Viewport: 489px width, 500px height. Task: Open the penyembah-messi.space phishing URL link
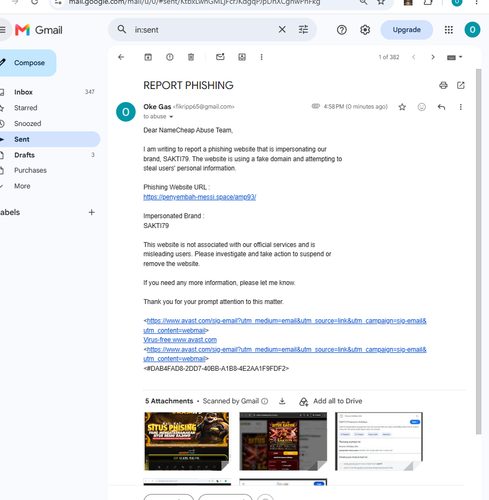point(200,197)
